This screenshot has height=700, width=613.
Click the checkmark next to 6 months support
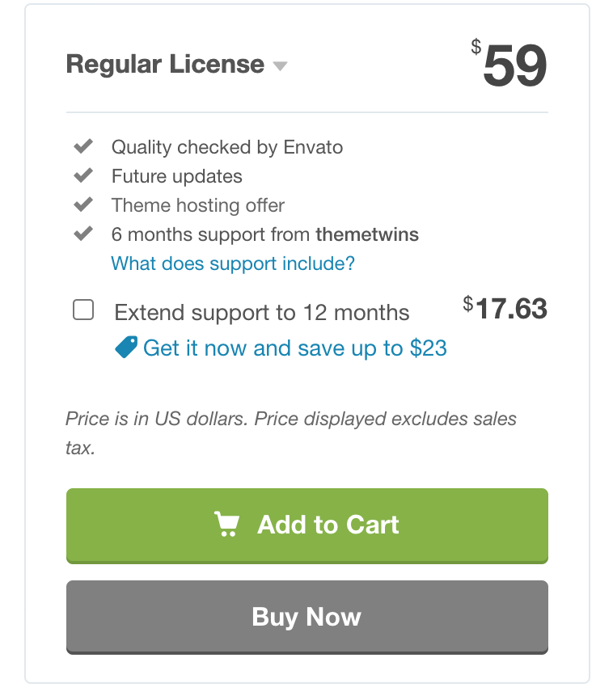[x=82, y=234]
